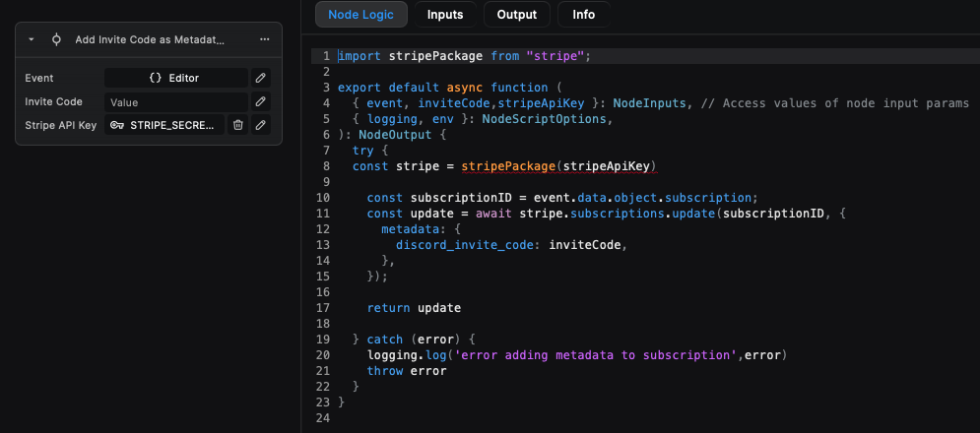The width and height of the screenshot is (980, 433).
Task: Click the Invite Code value field
Action: point(175,101)
